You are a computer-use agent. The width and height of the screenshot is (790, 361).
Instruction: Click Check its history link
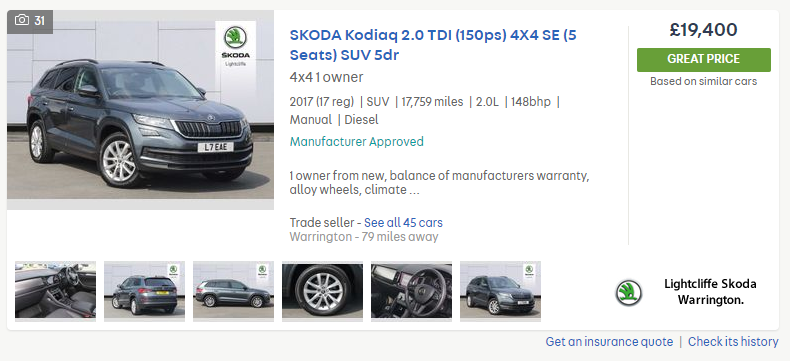[x=733, y=342]
